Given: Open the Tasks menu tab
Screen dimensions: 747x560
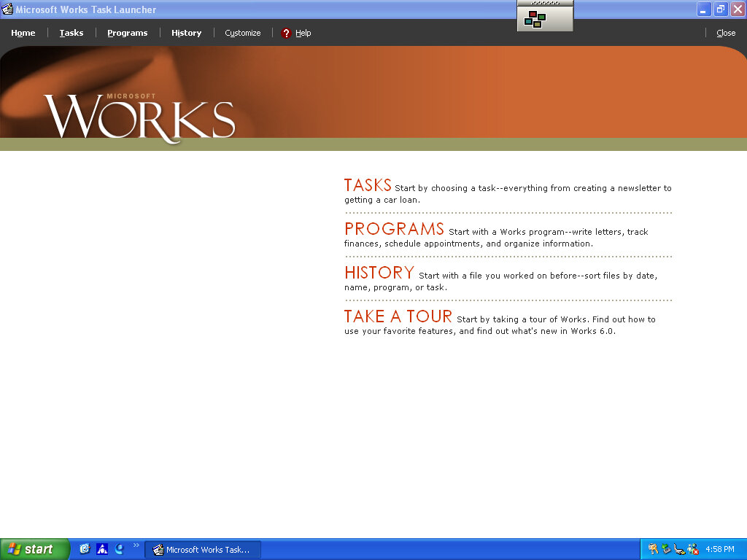Looking at the screenshot, I should tap(71, 33).
